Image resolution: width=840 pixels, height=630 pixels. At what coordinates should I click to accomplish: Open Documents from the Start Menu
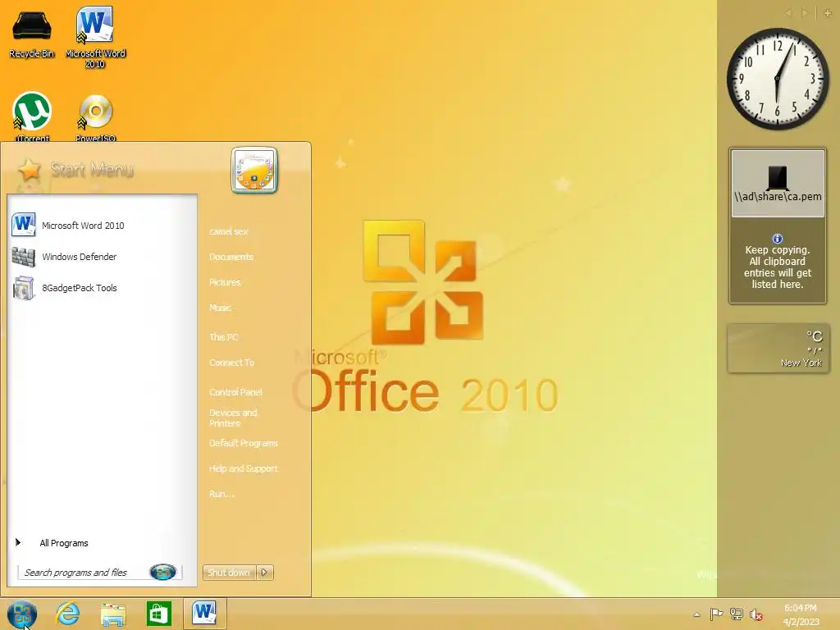click(x=231, y=257)
